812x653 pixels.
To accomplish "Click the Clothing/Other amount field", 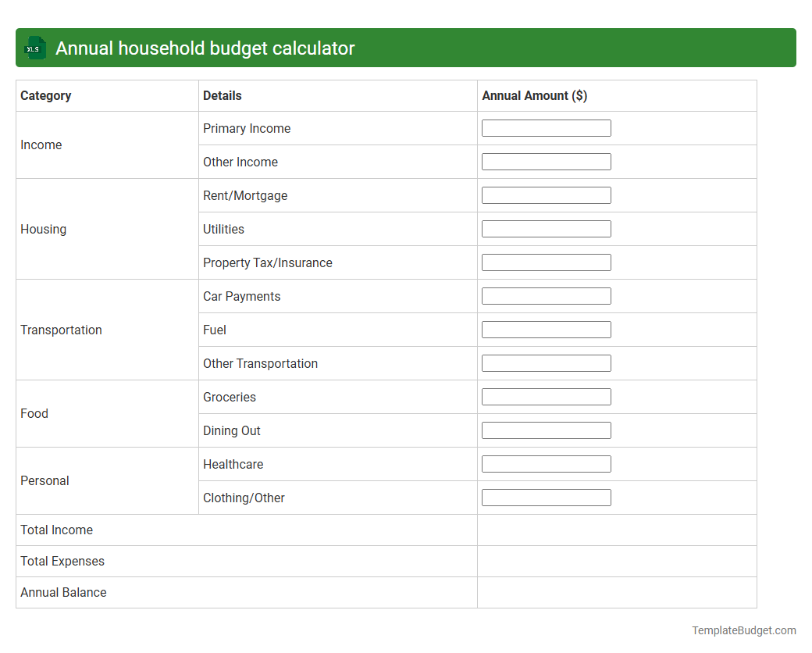I will (546, 497).
